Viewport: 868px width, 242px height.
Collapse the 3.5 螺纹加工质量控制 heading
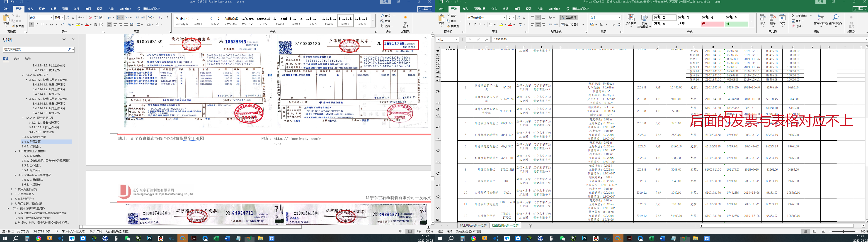pos(15,151)
